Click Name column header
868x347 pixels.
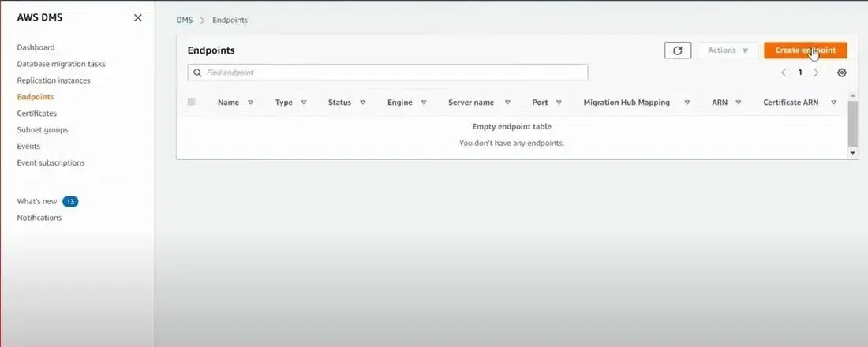[228, 103]
